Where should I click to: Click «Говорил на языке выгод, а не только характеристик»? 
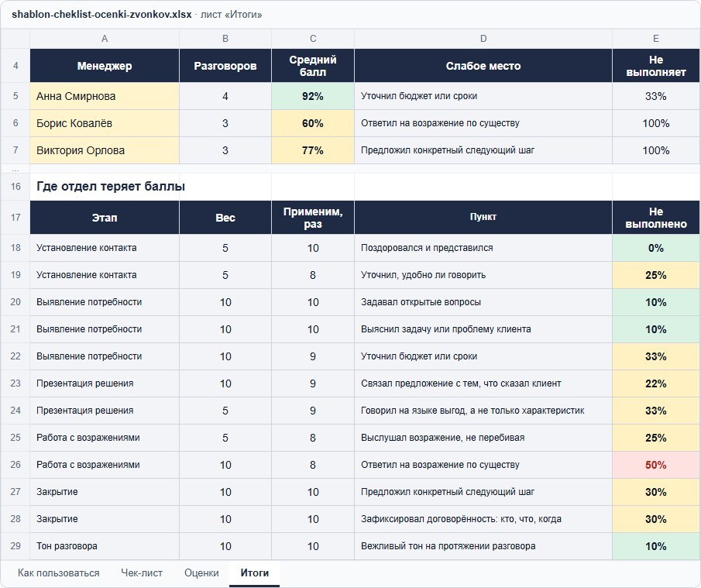pos(483,411)
